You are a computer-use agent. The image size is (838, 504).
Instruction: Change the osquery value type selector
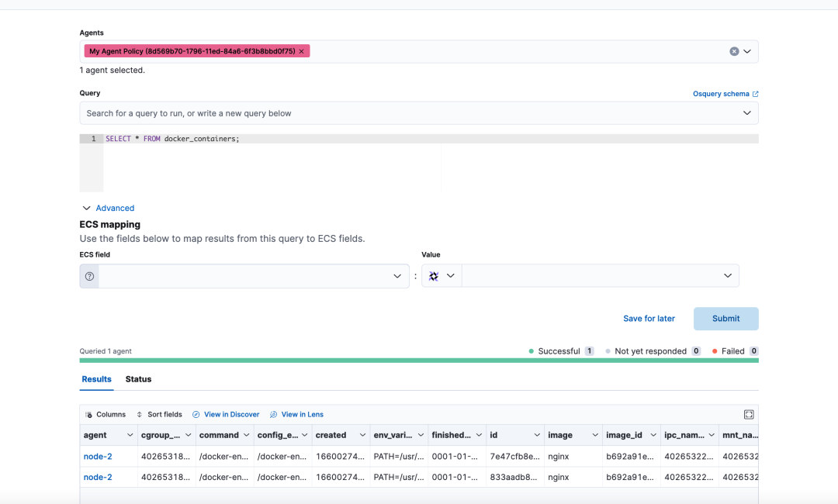(442, 276)
